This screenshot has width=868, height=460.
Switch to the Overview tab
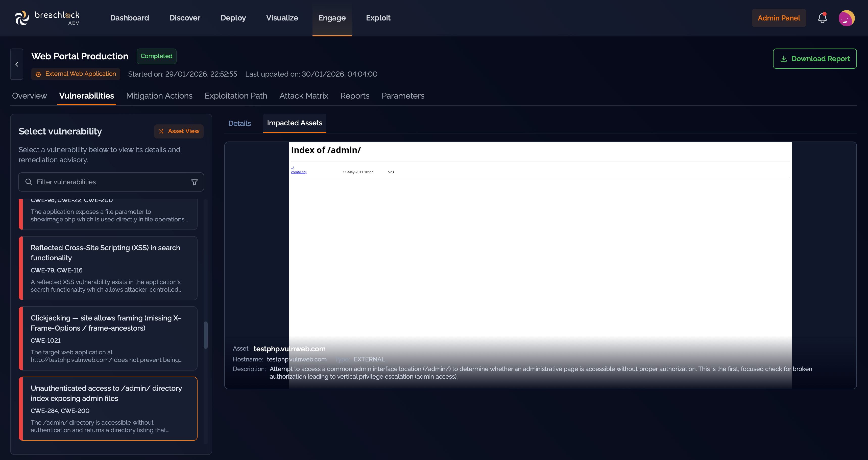[29, 96]
